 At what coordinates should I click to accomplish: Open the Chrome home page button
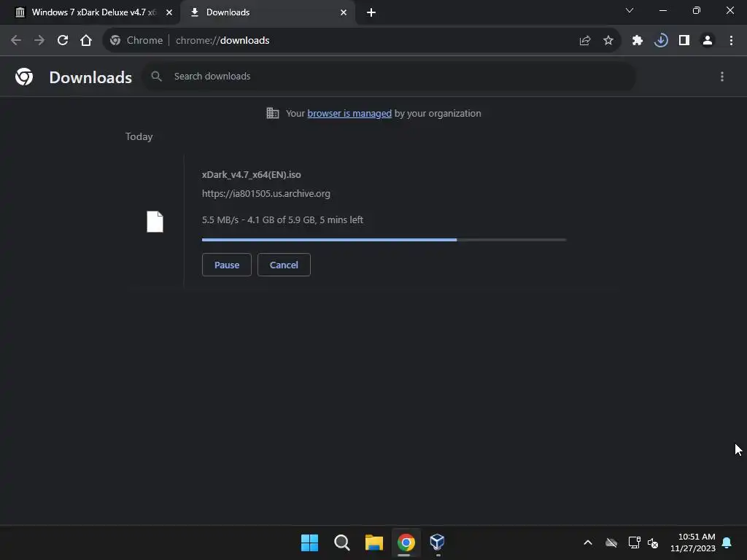click(x=86, y=41)
